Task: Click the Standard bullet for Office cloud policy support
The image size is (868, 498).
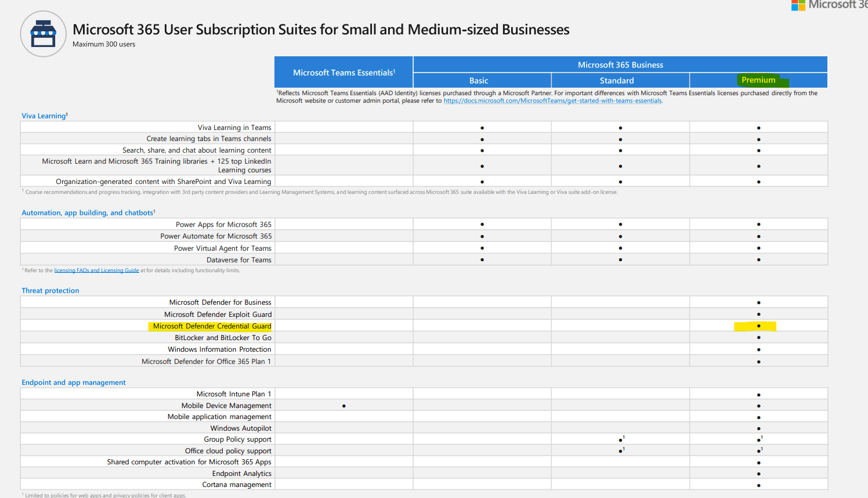Action: pos(621,451)
